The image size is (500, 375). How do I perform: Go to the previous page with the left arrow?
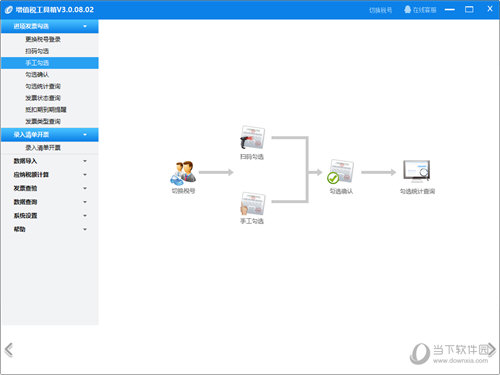point(9,350)
